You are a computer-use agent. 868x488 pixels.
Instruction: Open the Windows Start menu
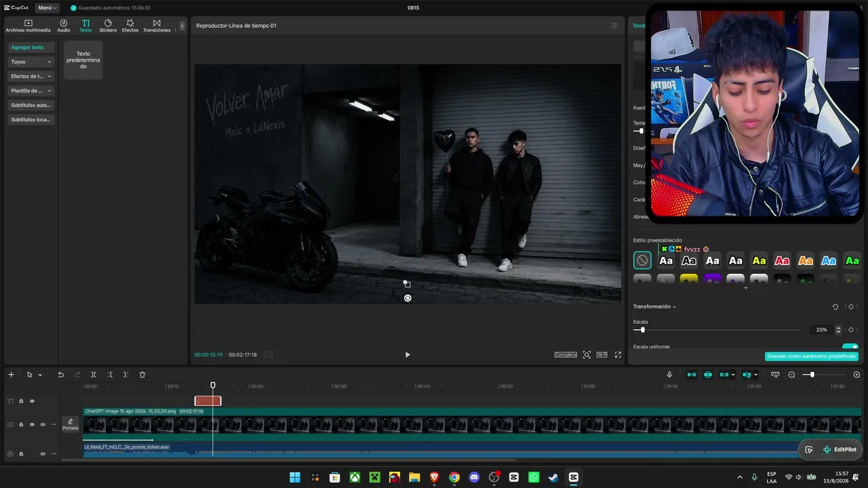[x=295, y=477]
